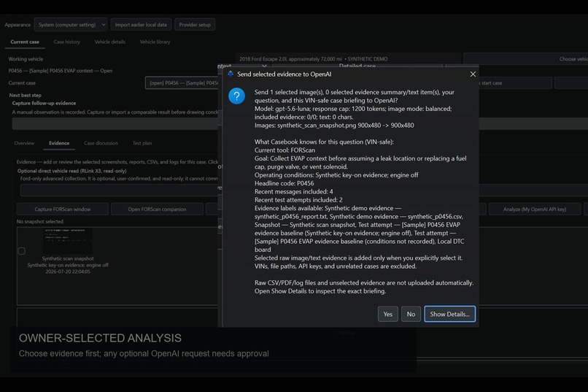Click the "Current tool: FORScan" line
588x392 pixels.
tap(285, 150)
